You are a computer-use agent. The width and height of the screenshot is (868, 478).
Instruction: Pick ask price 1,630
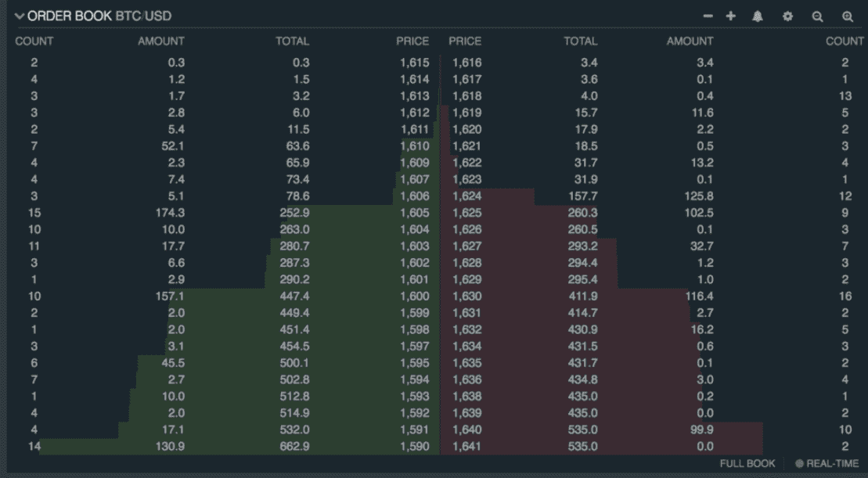point(466,297)
